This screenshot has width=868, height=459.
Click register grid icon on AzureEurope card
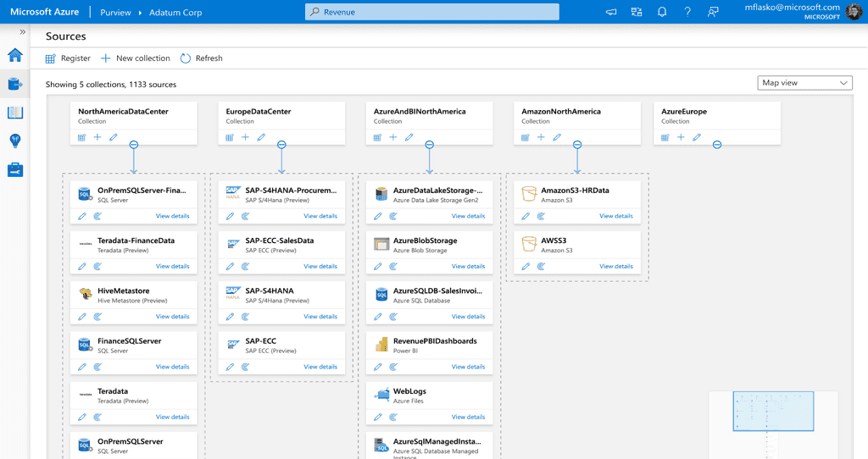pos(665,137)
